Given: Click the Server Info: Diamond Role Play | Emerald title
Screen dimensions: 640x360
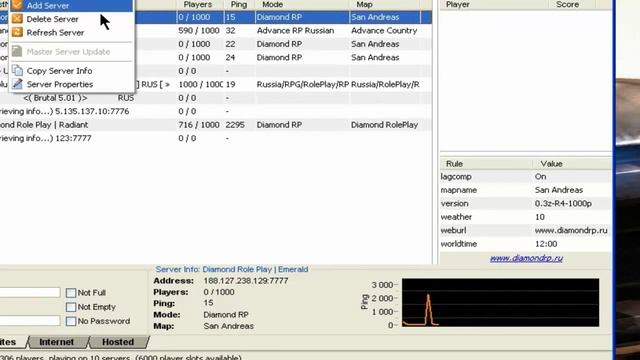Looking at the screenshot, I should (231, 269).
